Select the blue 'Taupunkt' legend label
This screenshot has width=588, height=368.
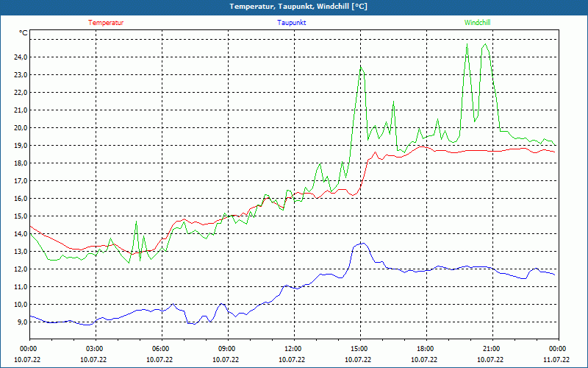(292, 23)
